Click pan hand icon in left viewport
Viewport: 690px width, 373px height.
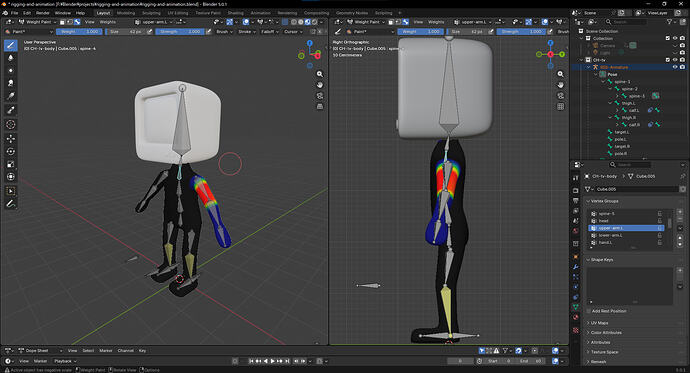click(x=320, y=85)
